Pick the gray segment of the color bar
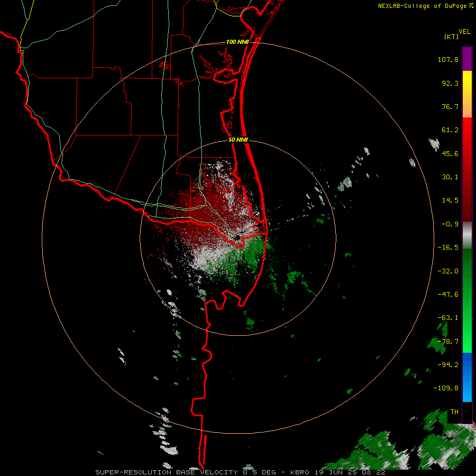 click(x=467, y=235)
